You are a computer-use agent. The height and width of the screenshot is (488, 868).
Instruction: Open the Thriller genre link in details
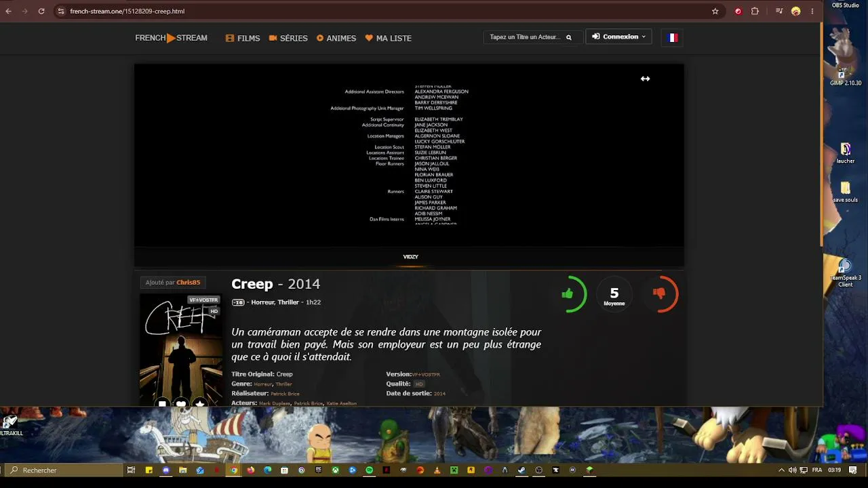[x=283, y=384]
